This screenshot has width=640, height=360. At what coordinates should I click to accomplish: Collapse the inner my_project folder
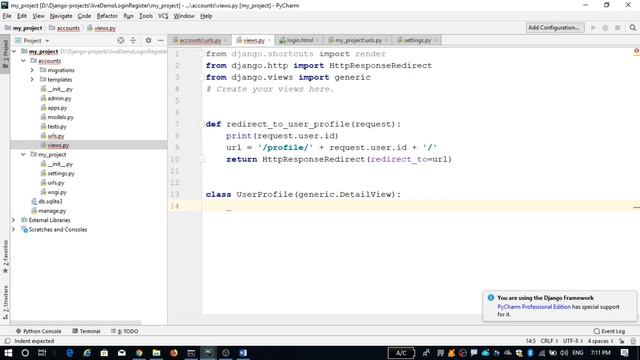click(x=23, y=155)
